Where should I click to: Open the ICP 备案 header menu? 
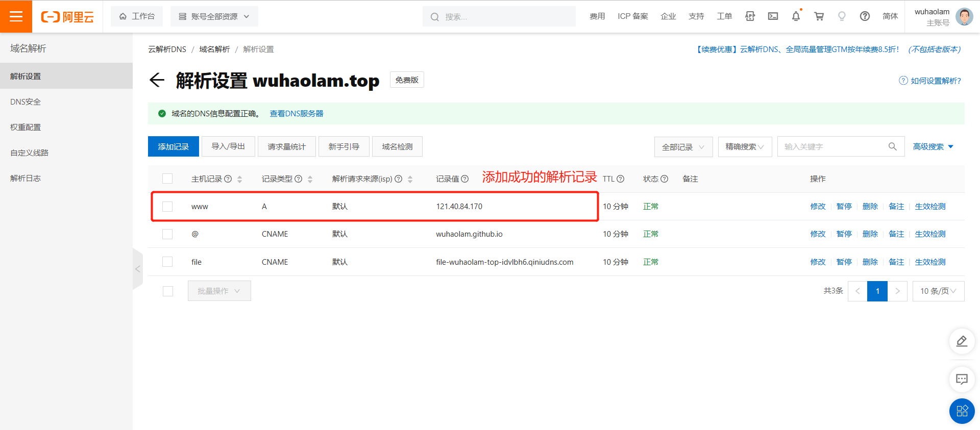(x=633, y=16)
